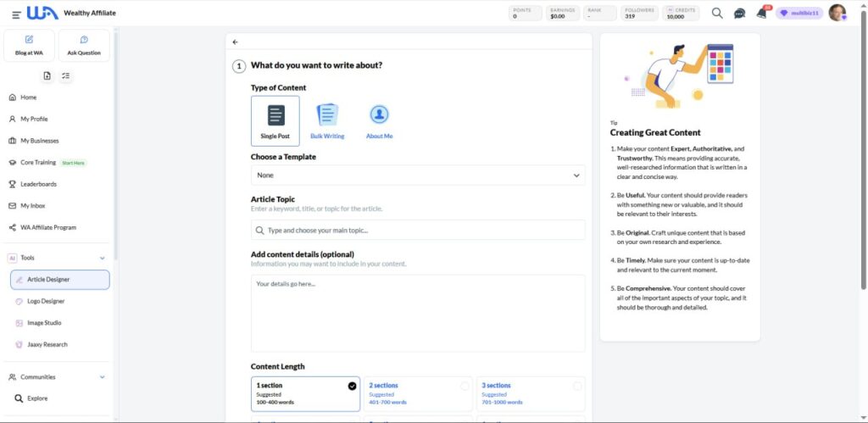
Task: Click the Home house icon
Action: tap(12, 97)
